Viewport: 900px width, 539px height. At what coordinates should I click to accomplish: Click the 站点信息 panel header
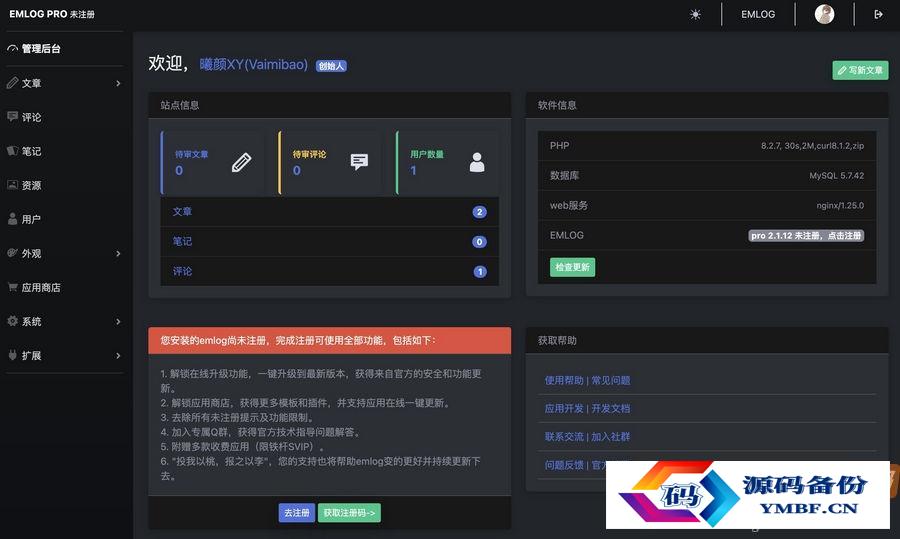329,105
